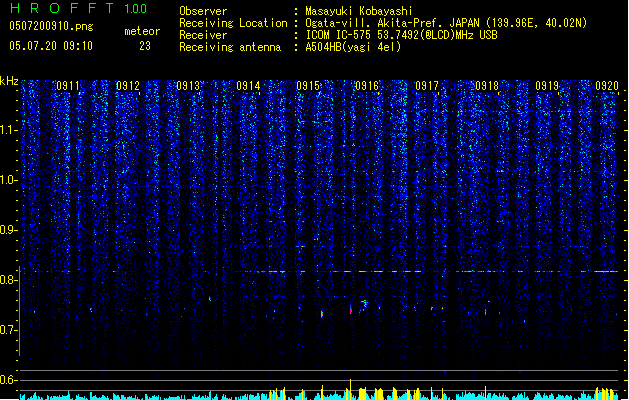This screenshot has height=400, width=629.
Task: Select location text Ogata-vill. Akita-Pref. JAPAN
Action: click(x=392, y=23)
